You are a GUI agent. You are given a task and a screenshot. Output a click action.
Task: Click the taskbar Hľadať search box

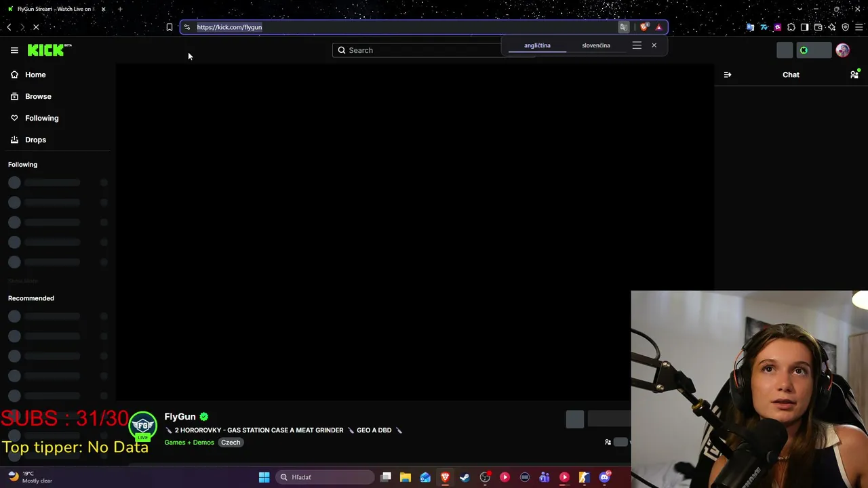325,477
